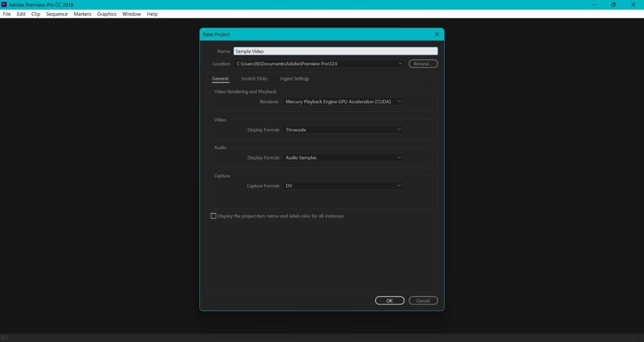
Task: Switch to the General tab
Action: coord(220,79)
